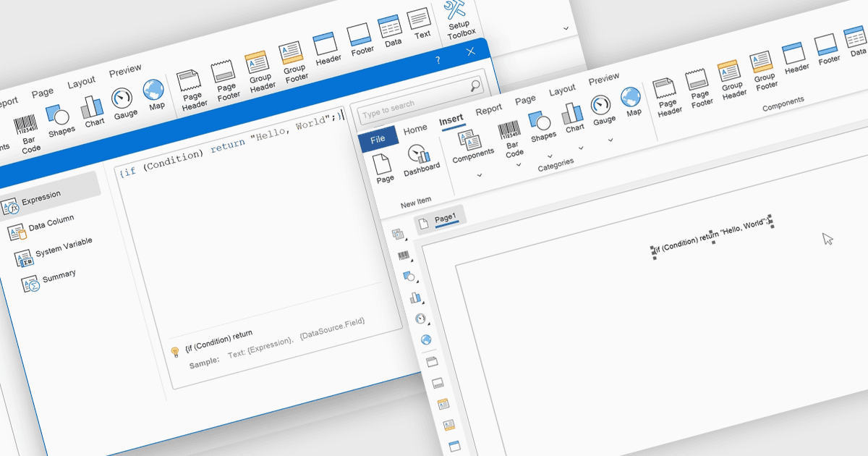Add a Text component from the rear window ribbon

(420, 25)
